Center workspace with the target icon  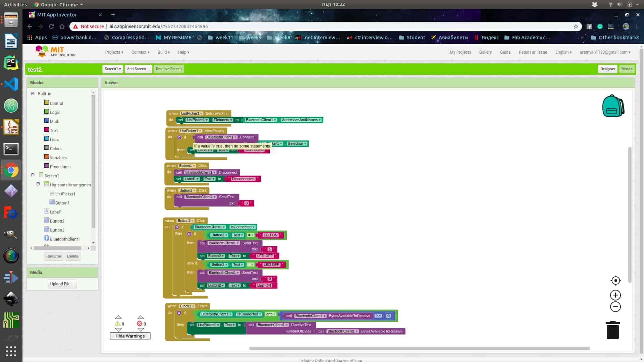coord(615,281)
